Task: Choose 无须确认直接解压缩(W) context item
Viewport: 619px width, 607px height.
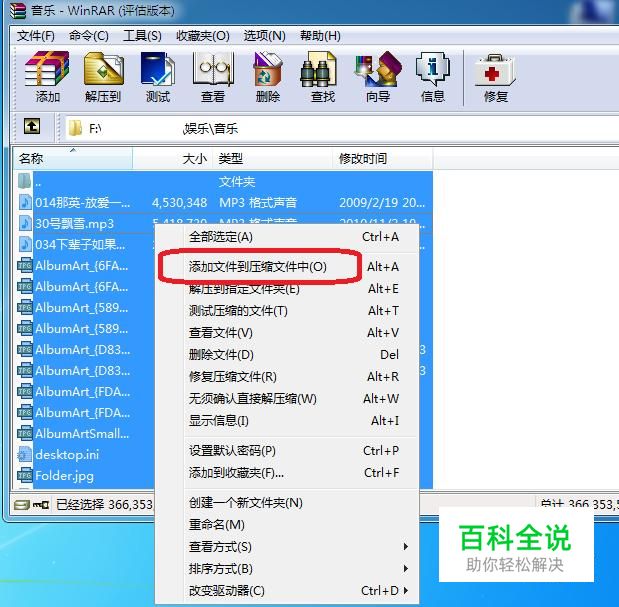Action: click(x=287, y=399)
